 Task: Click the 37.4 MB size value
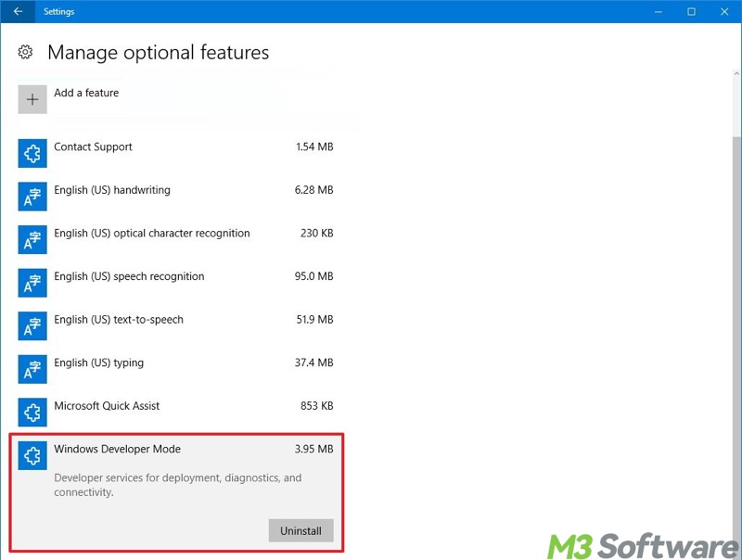(x=314, y=363)
